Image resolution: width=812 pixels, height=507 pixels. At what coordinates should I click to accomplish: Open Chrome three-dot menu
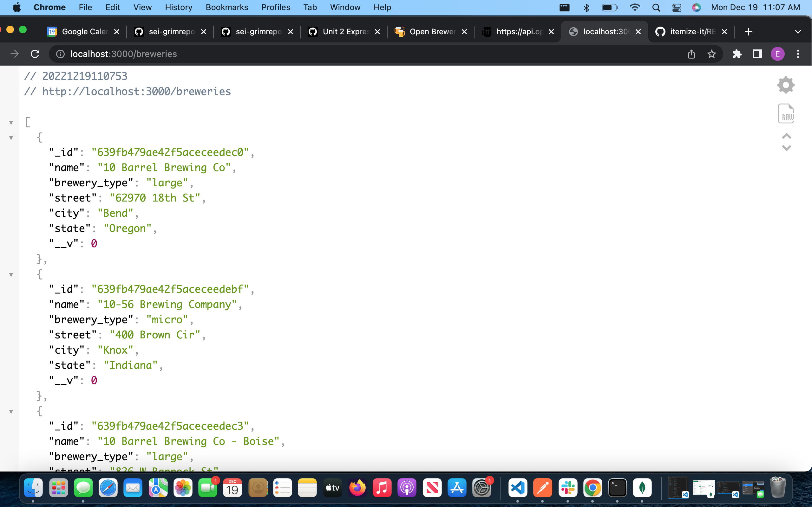pos(798,54)
